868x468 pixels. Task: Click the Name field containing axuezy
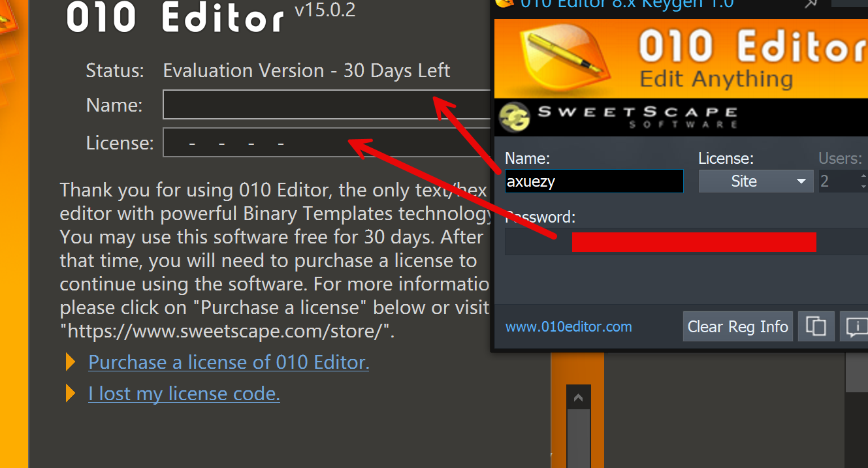[594, 181]
